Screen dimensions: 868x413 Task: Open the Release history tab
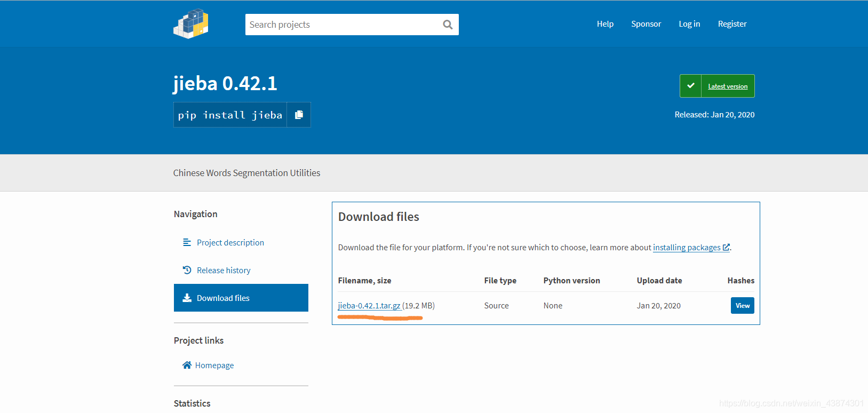(224, 270)
